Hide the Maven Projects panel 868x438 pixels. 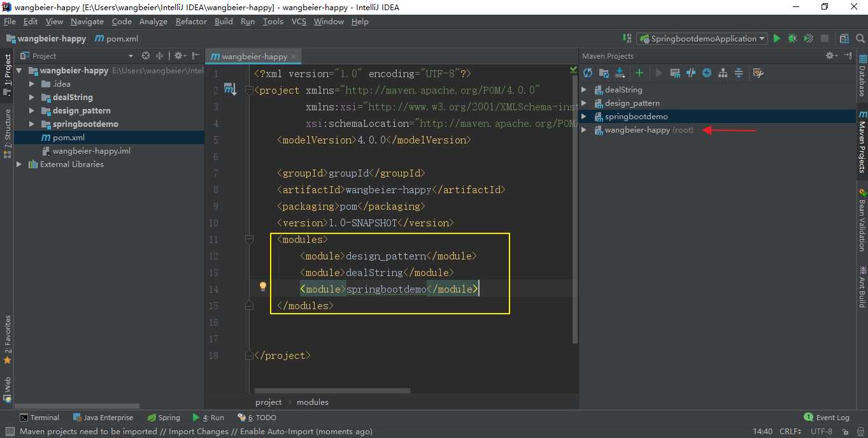848,56
